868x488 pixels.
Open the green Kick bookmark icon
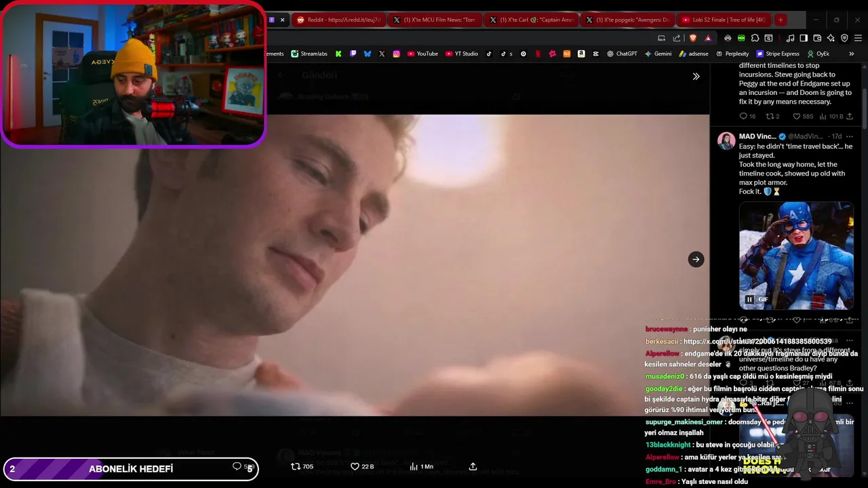pyautogui.click(x=338, y=54)
